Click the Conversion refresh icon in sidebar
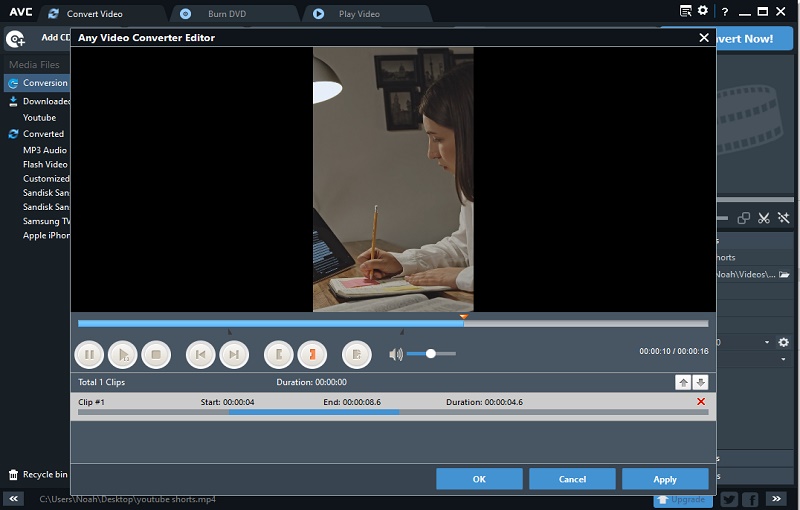 13,83
